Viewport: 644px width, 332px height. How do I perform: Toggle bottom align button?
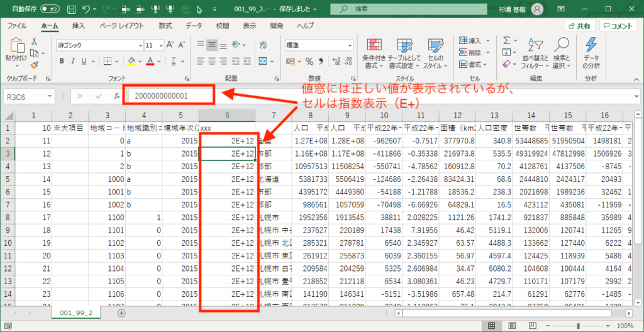(223, 45)
